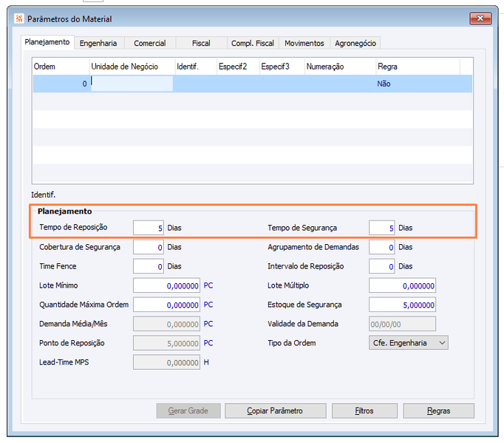Close the Parâmetros do Material window
This screenshot has width=504, height=443.
click(480, 18)
